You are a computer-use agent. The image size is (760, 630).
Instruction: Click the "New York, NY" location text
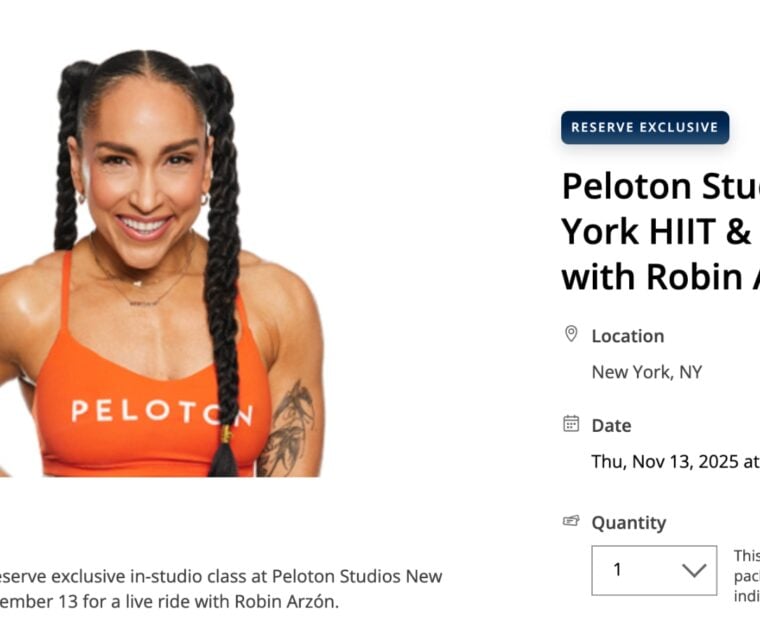[x=647, y=372]
